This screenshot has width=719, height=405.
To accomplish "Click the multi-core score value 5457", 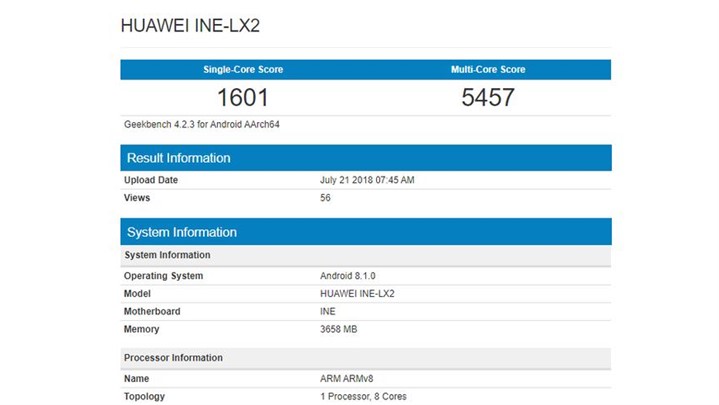I will pos(488,97).
